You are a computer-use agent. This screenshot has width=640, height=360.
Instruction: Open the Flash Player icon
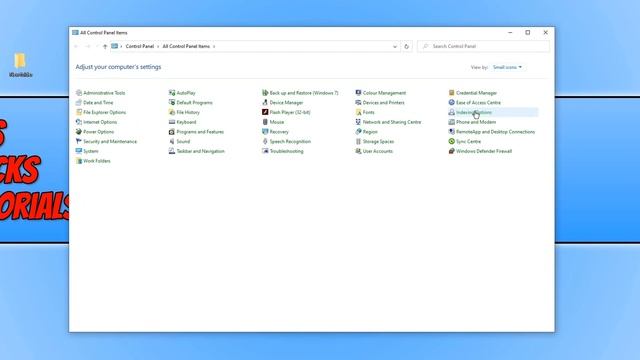click(x=265, y=112)
